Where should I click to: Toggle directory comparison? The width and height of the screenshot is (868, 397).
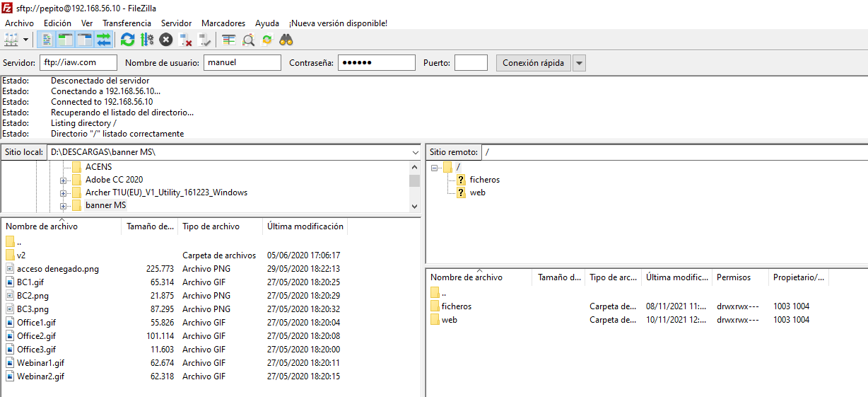click(248, 40)
